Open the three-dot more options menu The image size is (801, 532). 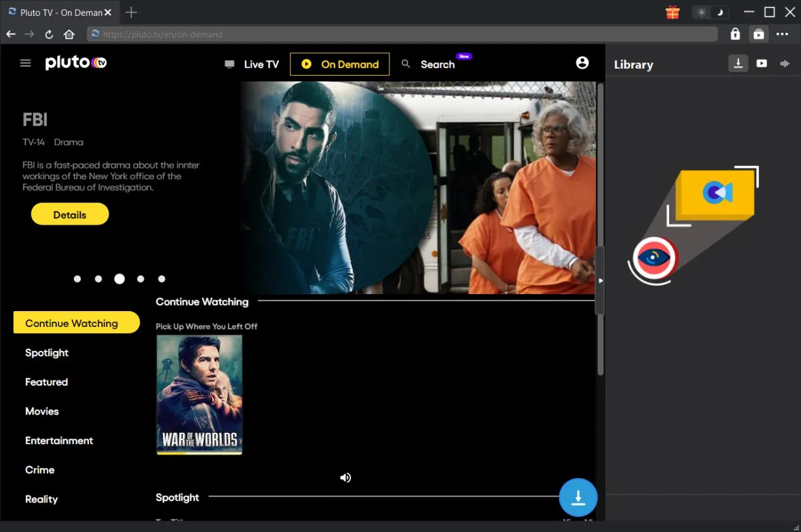coord(782,34)
